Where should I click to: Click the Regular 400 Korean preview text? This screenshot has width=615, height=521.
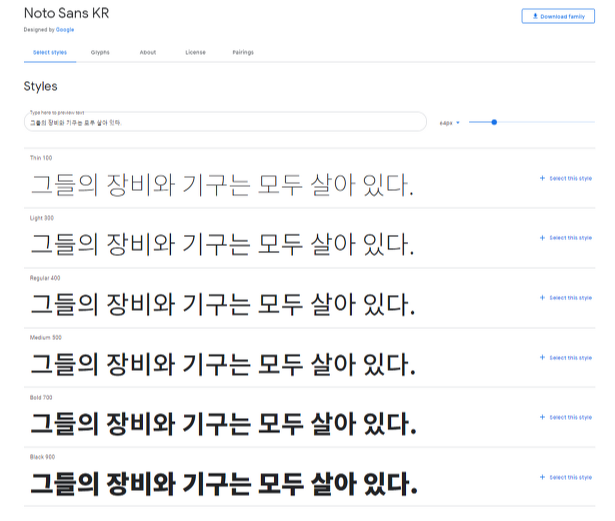[x=223, y=304]
